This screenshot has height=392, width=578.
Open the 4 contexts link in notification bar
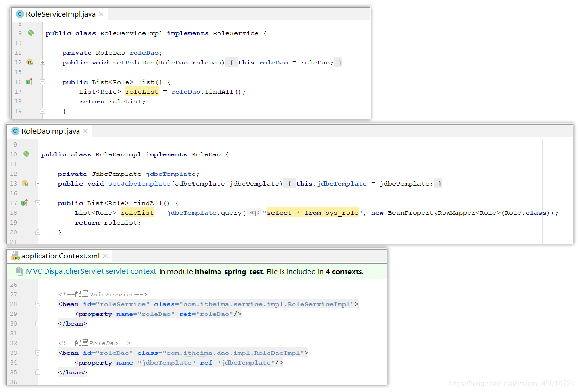[344, 271]
